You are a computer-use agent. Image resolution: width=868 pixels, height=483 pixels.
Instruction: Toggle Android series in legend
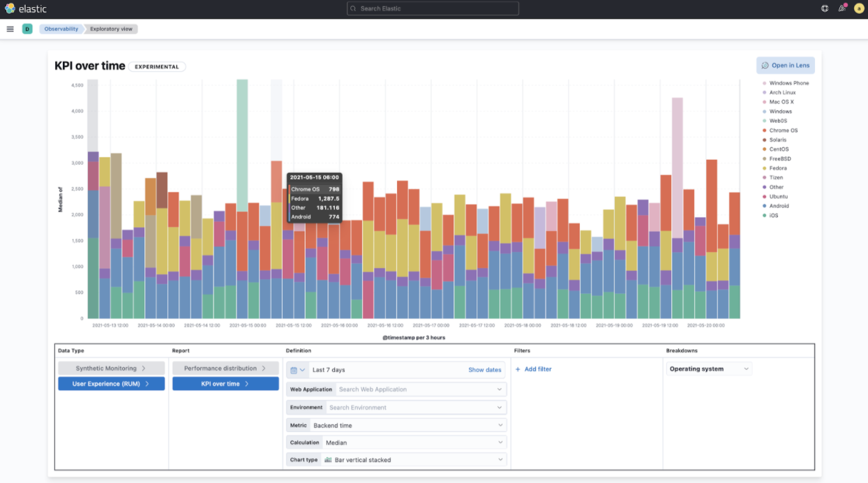pos(779,206)
